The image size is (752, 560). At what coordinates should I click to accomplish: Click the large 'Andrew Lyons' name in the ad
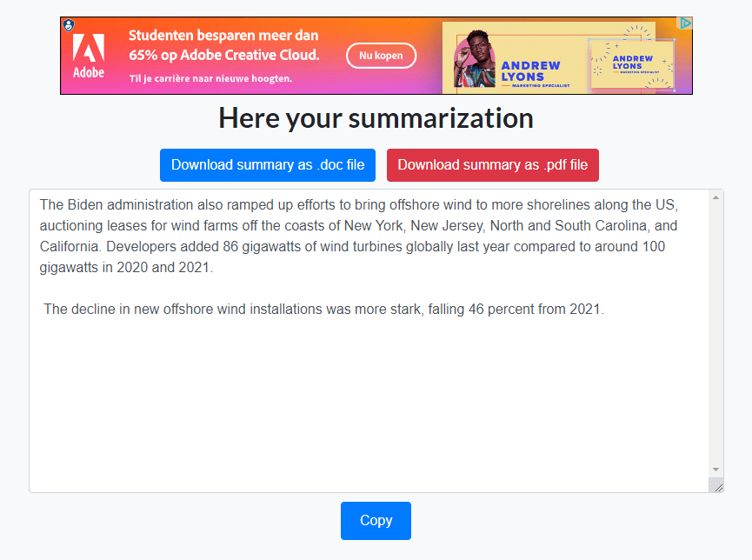point(530,71)
